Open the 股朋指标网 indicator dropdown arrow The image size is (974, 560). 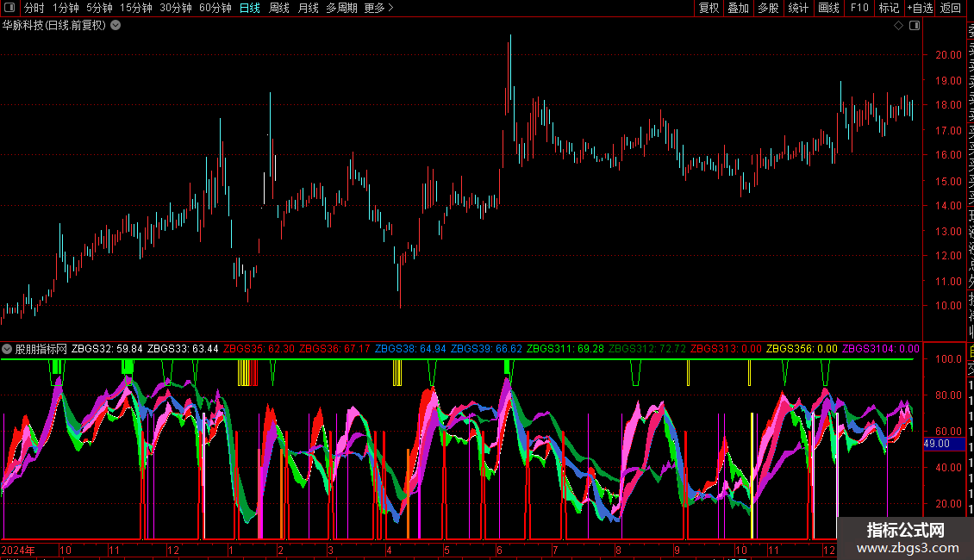click(8, 349)
